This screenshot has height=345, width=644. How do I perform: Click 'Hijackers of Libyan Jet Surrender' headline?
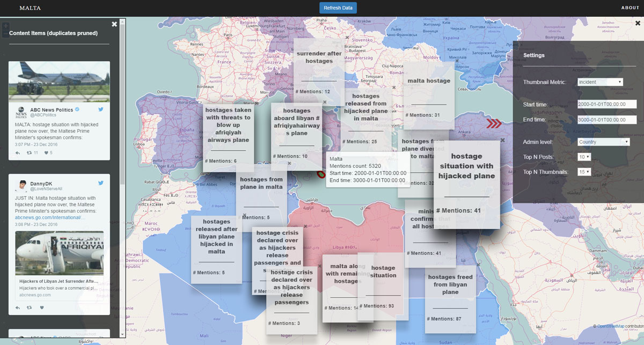click(x=58, y=281)
